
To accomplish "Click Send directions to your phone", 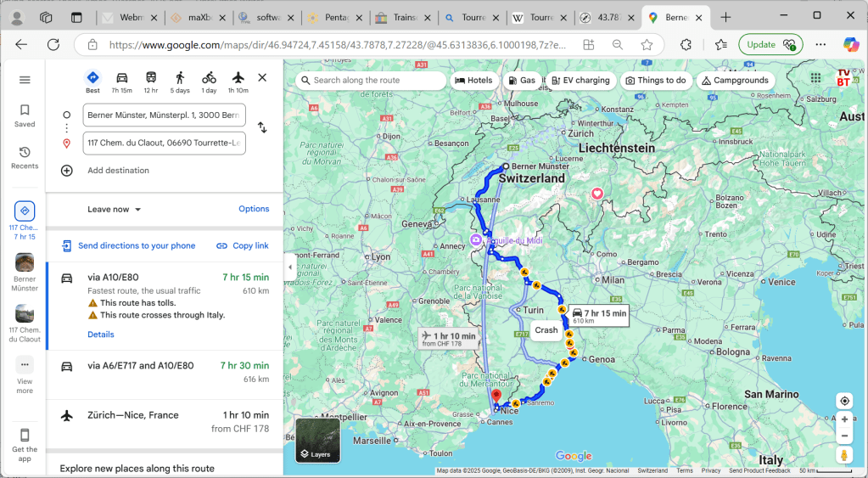I will point(136,246).
